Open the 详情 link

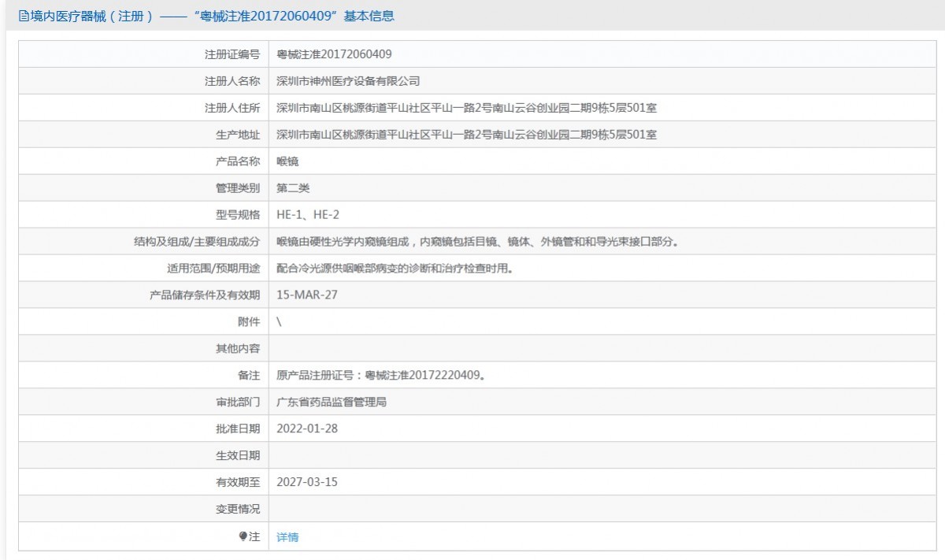tap(287, 537)
